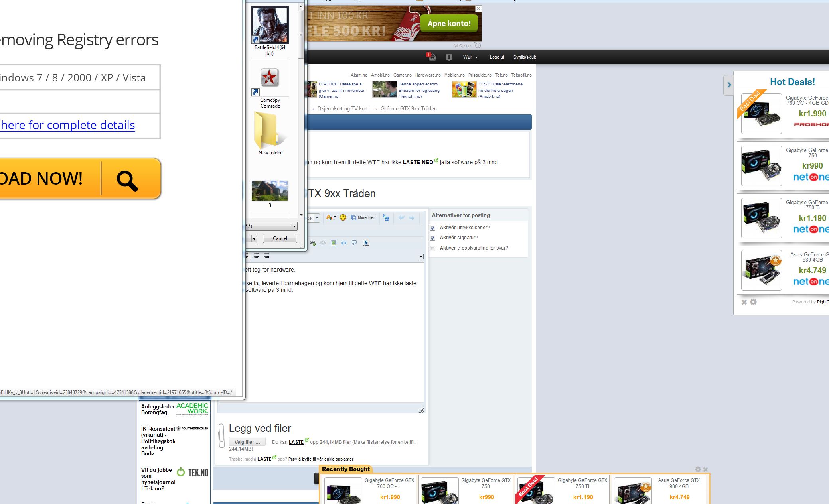Open Teknofil.no site link
Viewport: 829px width, 504px height.
(521, 75)
